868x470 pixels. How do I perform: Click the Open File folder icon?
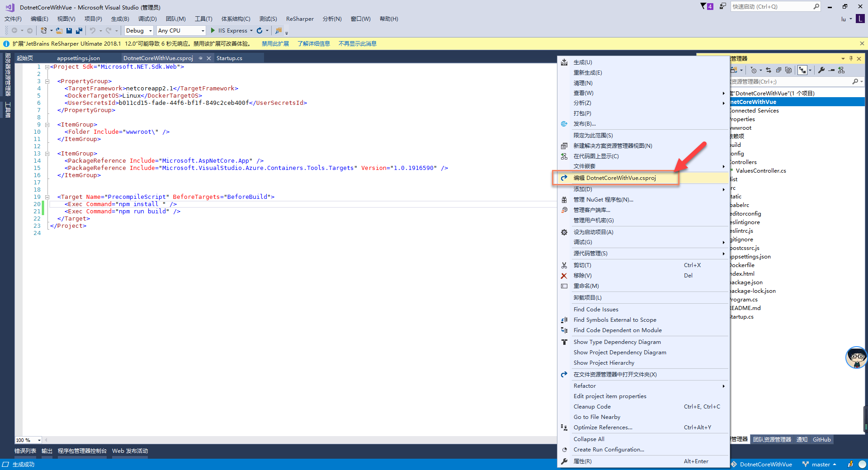(59, 31)
